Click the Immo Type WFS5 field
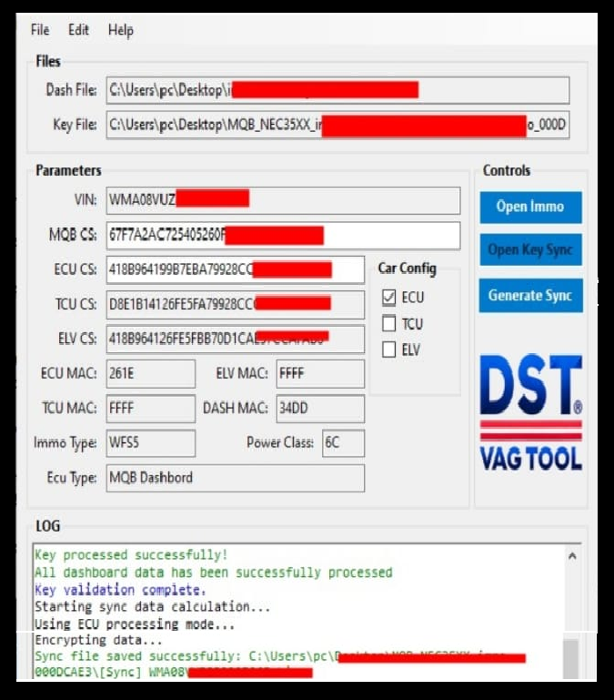The height and width of the screenshot is (700, 614). tap(150, 443)
